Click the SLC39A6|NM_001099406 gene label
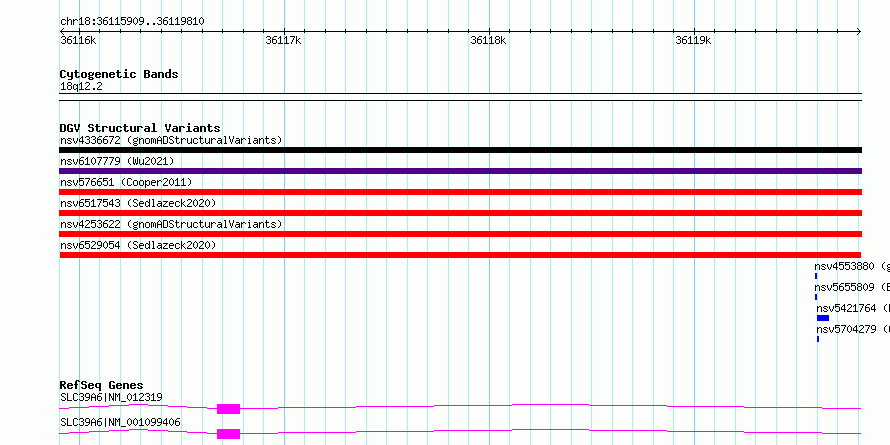Viewport: 890px width, 445px height. tap(120, 423)
